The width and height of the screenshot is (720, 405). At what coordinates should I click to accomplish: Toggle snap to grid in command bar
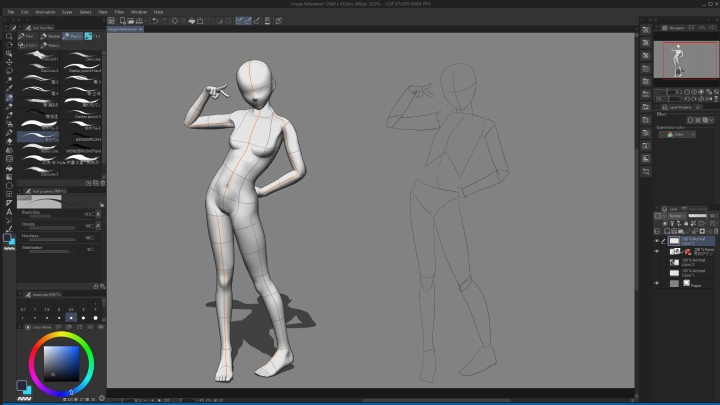click(x=257, y=21)
